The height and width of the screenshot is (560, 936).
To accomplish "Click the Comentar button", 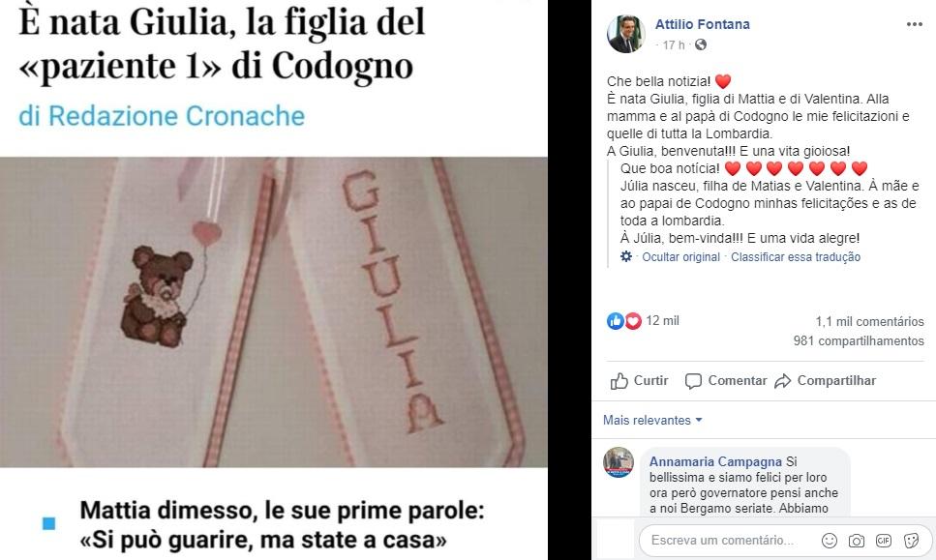I will pyautogui.click(x=726, y=380).
